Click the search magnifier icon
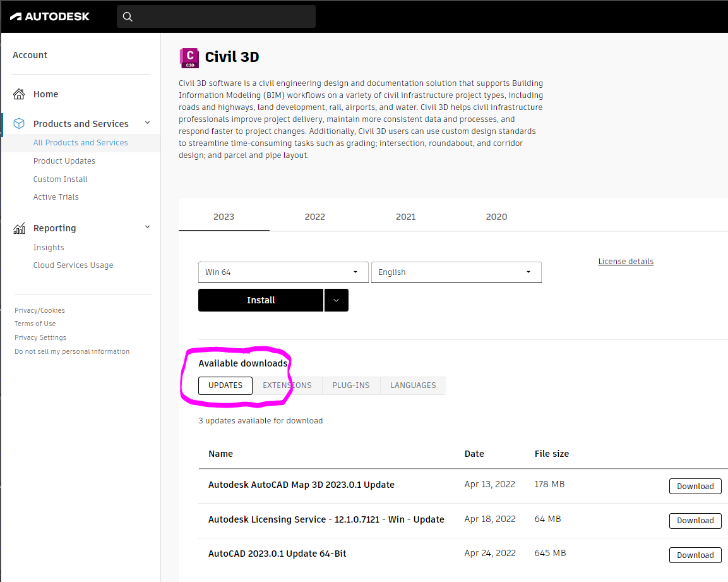The height and width of the screenshot is (582, 728). point(128,16)
